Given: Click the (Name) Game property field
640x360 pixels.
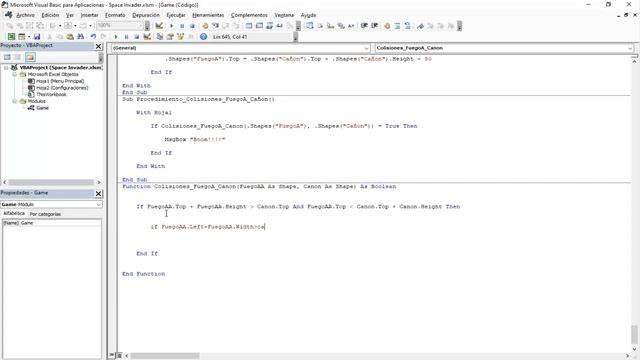Looking at the screenshot, I should coord(51,223).
